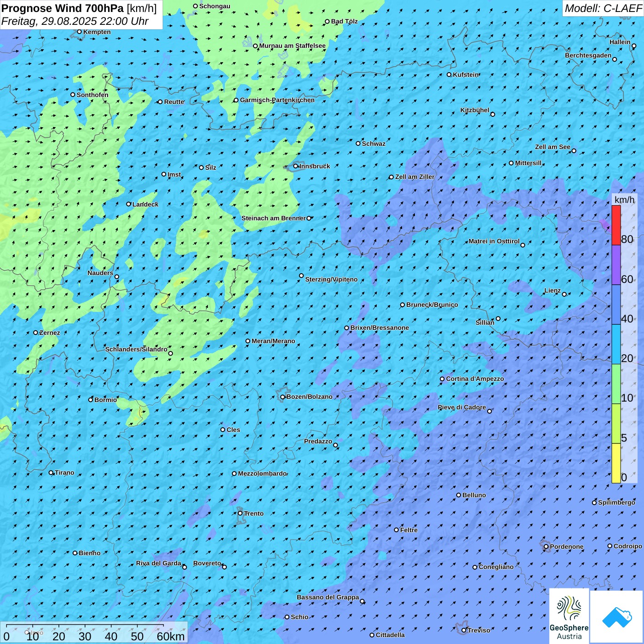The width and height of the screenshot is (644, 644).
Task: Click the Trento city marker
Action: pyautogui.click(x=240, y=513)
